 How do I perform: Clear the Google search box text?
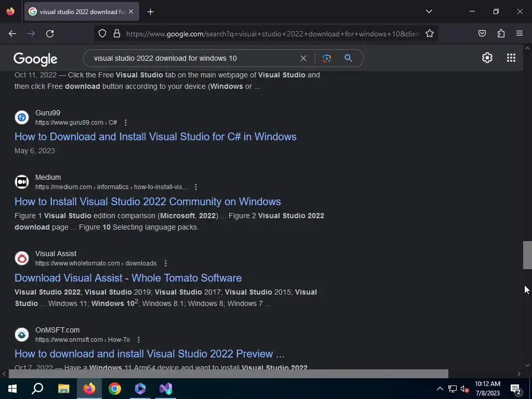303,58
